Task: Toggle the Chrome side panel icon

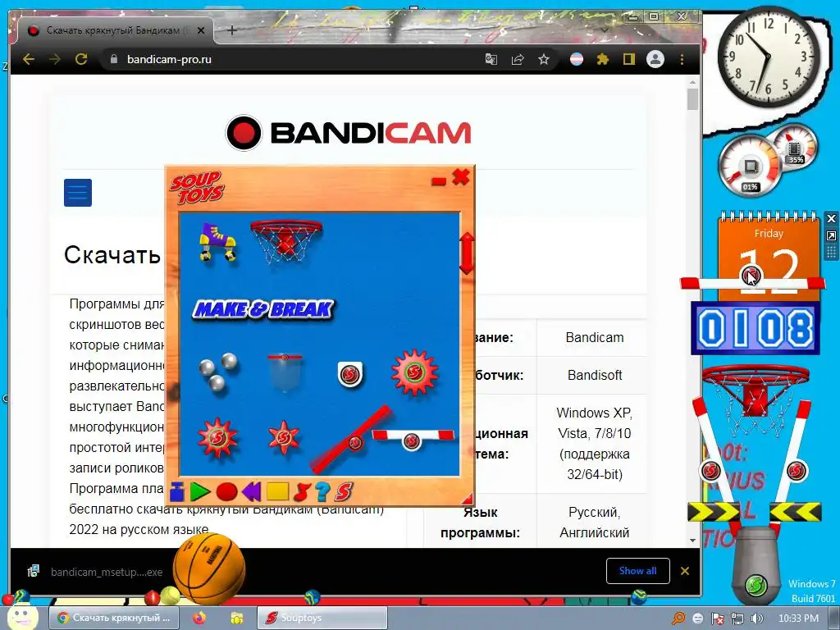Action: pyautogui.click(x=629, y=59)
